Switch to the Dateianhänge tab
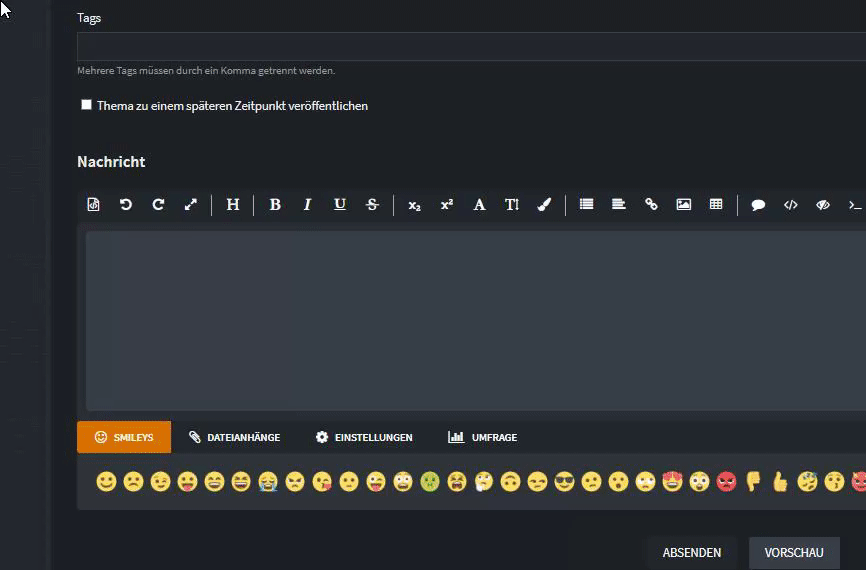 pos(234,437)
